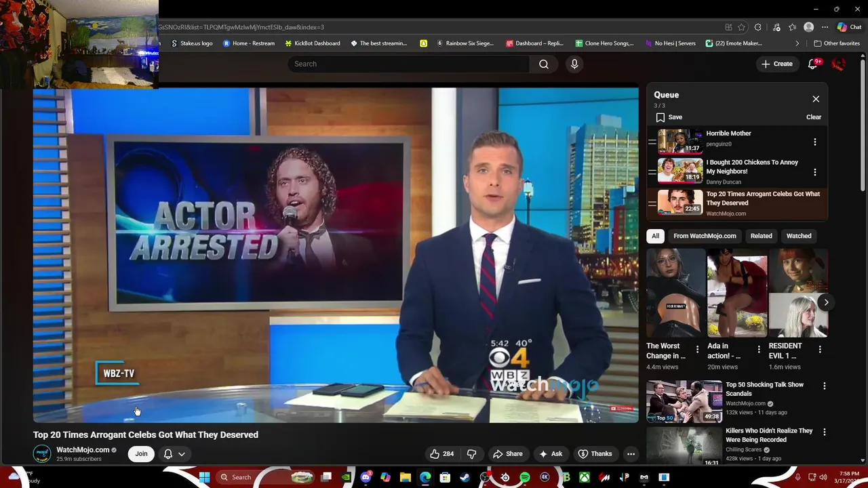Click the Create button
This screenshot has width=868, height=488.
tap(777, 64)
